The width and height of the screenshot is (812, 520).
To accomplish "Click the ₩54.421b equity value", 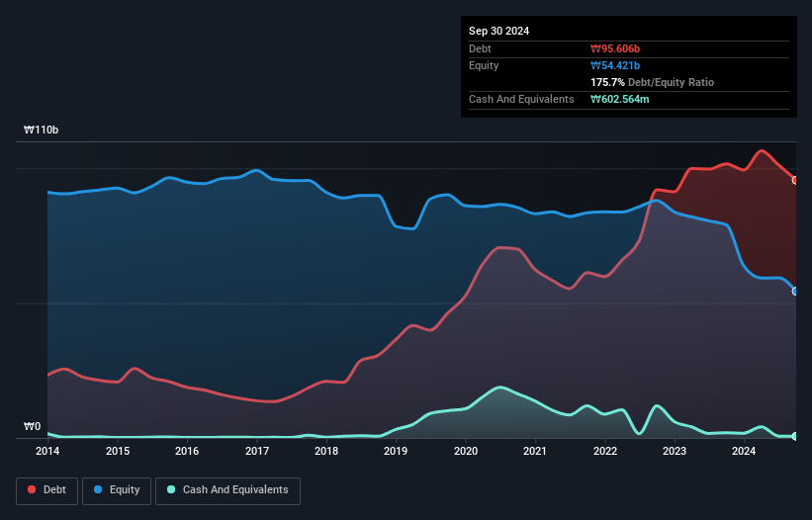I will (615, 65).
